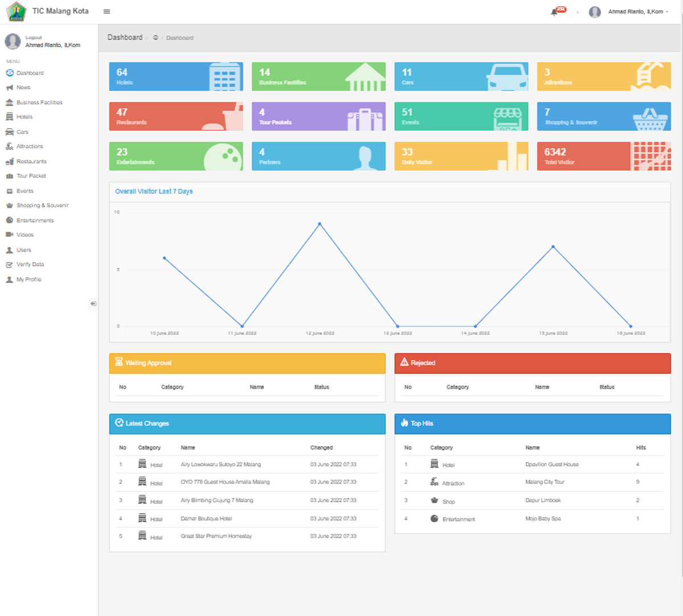Image resolution: width=683 pixels, height=616 pixels.
Task: Open My Profile in sidebar
Action: coord(28,280)
